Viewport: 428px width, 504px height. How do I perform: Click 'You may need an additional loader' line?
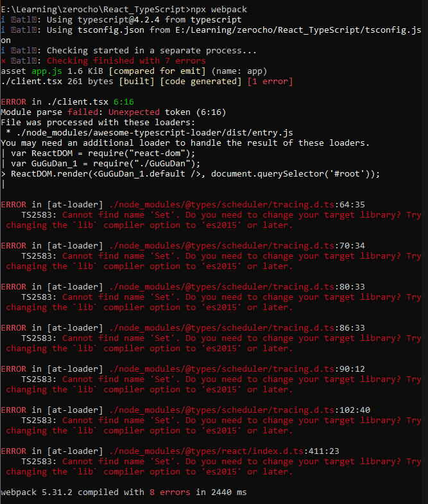[x=185, y=143]
